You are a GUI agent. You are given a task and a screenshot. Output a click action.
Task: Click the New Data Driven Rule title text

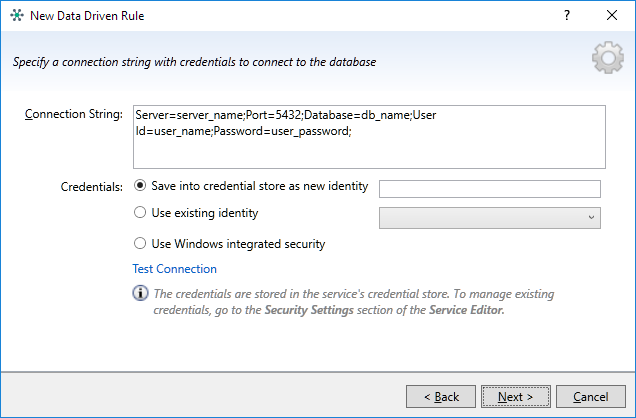93,16
